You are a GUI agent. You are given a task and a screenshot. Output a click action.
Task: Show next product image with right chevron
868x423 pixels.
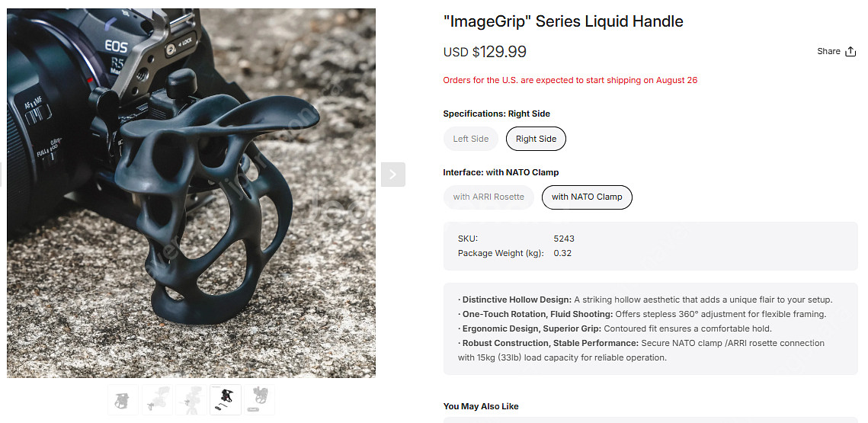(393, 175)
